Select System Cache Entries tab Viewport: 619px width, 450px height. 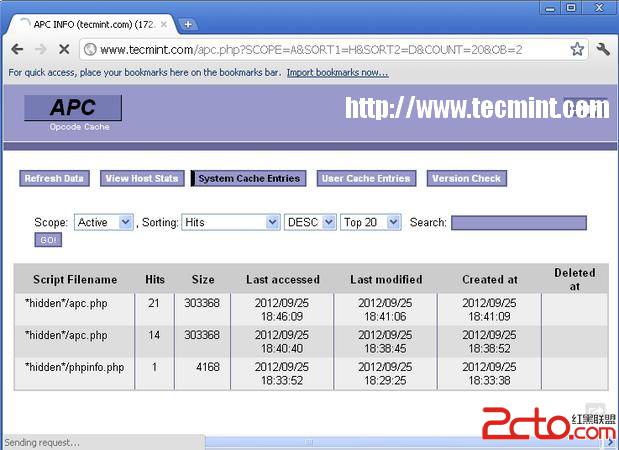249,178
